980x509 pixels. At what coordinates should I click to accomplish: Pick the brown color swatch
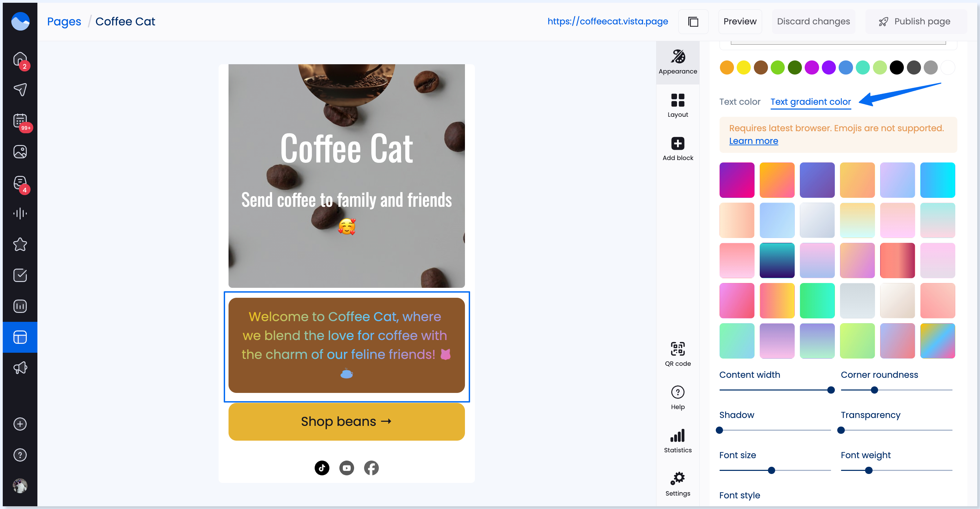760,68
